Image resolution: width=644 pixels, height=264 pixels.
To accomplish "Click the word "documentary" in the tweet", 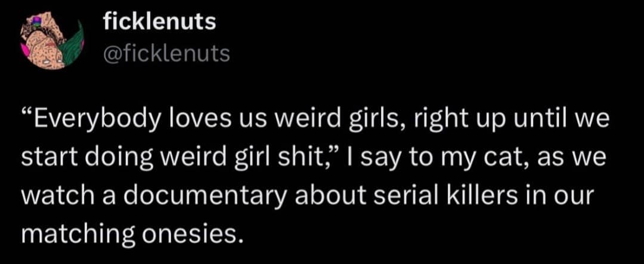I will [x=190, y=195].
